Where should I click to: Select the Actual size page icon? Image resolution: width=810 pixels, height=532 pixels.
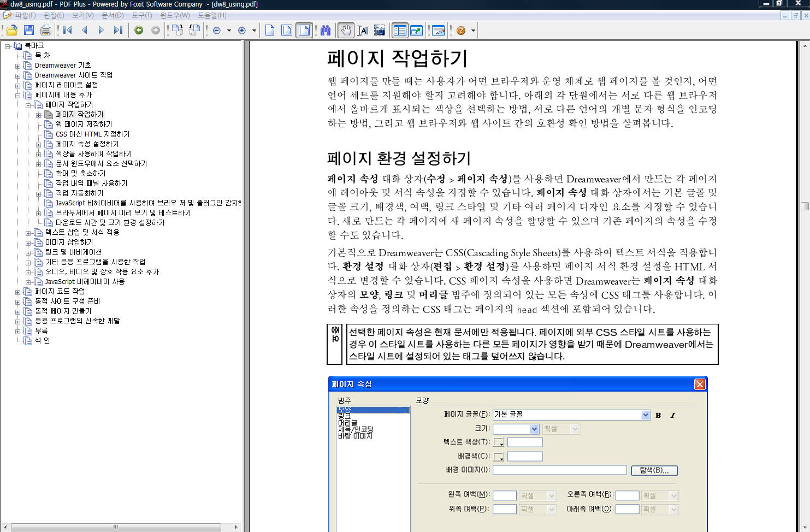[270, 31]
